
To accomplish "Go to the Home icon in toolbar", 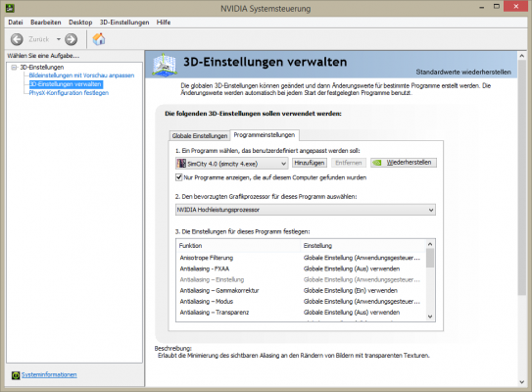I will (x=99, y=39).
